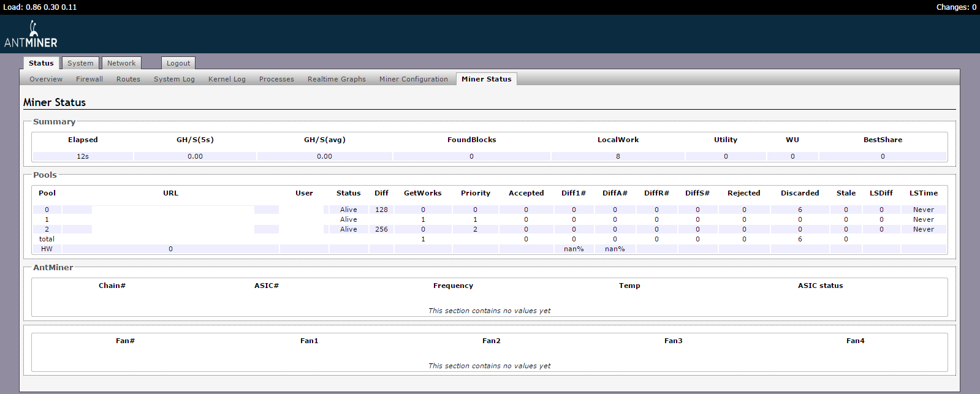Image resolution: width=980 pixels, height=394 pixels.
Task: Go to the Overview subtab
Action: (x=46, y=79)
